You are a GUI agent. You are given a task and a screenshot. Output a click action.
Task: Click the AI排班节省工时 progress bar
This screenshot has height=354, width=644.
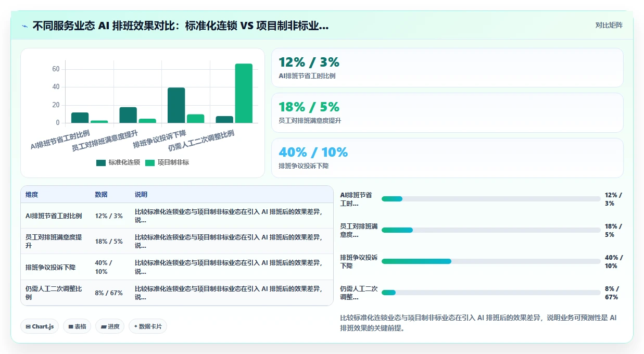491,199
